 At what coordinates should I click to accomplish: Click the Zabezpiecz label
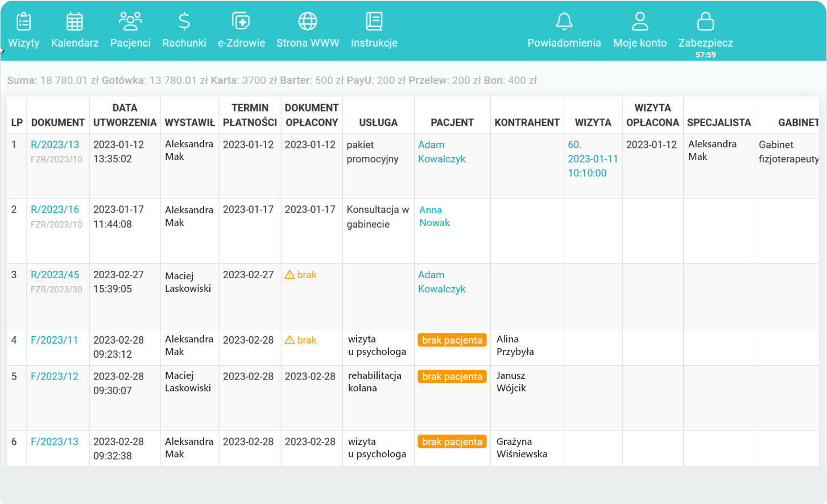(706, 43)
